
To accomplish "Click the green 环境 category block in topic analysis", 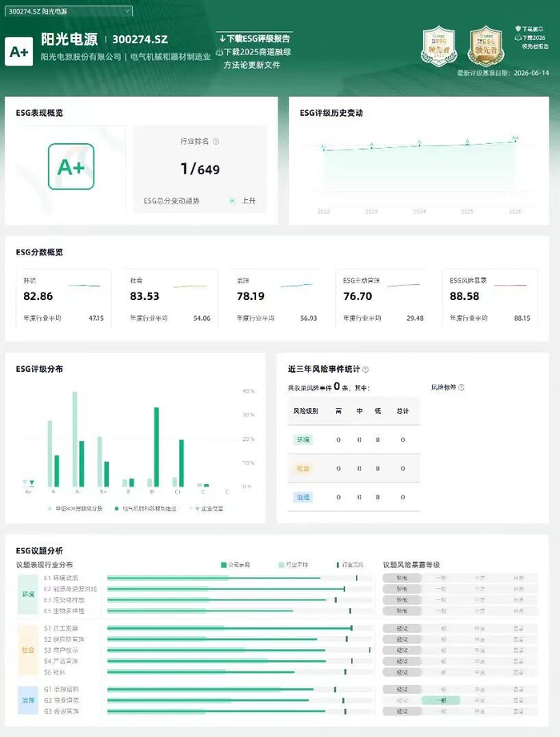I will click(28, 594).
